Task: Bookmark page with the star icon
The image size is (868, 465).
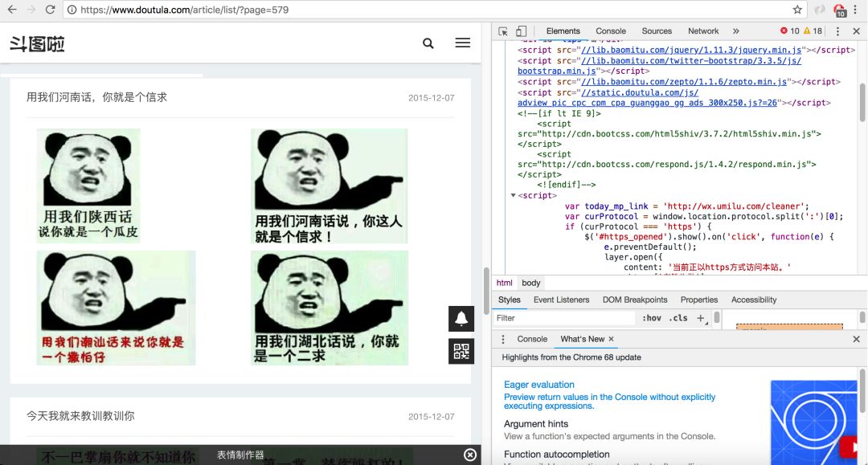Action: click(797, 10)
